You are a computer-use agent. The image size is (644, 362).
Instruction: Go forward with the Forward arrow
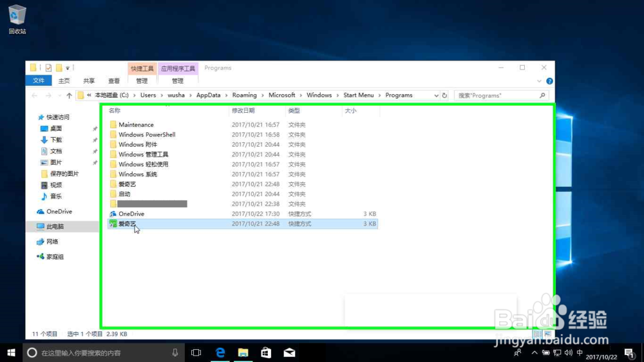click(48, 95)
